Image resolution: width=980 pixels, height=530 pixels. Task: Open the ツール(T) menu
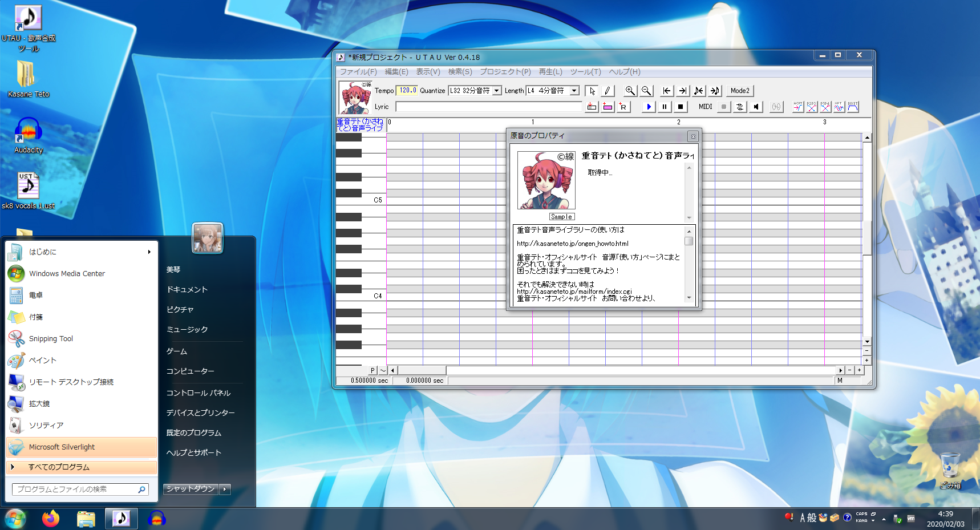click(x=585, y=72)
